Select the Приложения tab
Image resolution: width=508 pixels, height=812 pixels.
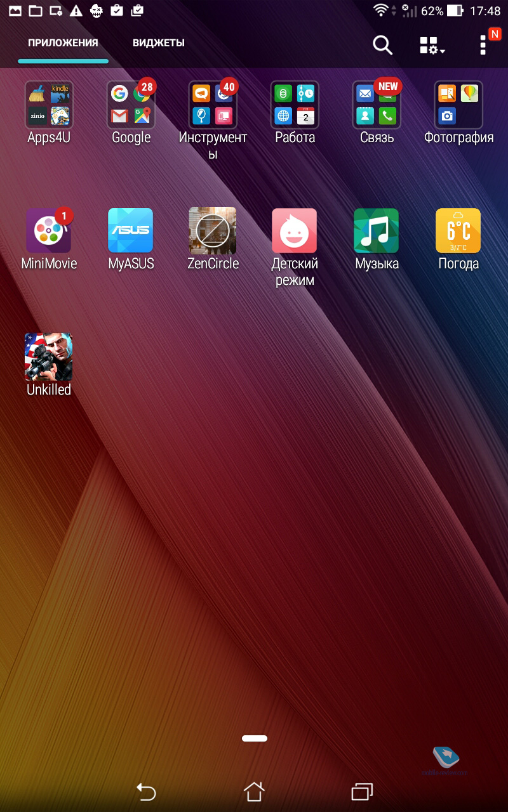63,43
